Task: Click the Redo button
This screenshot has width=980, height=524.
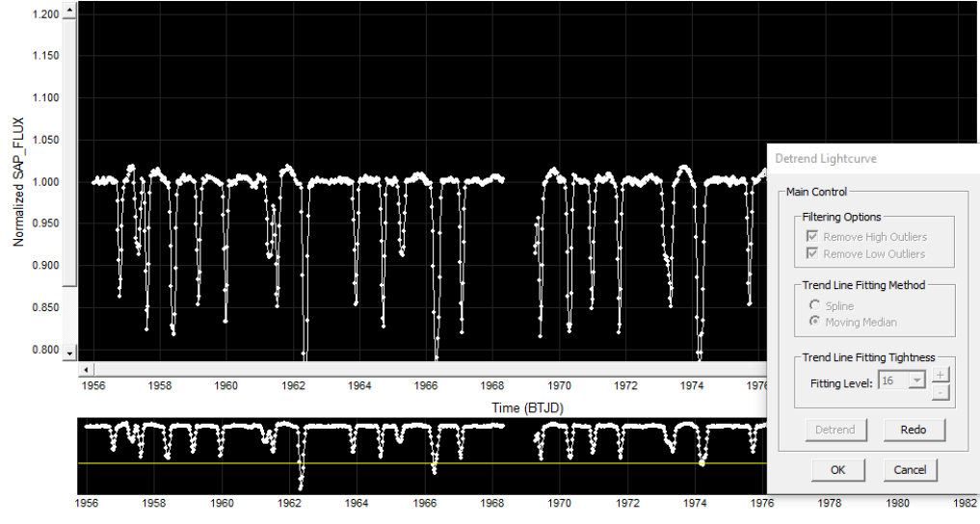Action: [914, 430]
